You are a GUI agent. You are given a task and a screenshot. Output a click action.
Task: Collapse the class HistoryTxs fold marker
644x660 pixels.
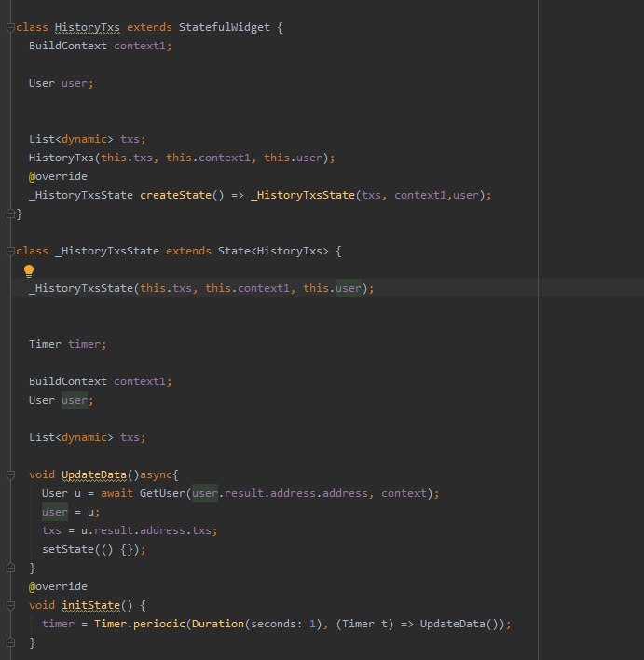click(10, 27)
